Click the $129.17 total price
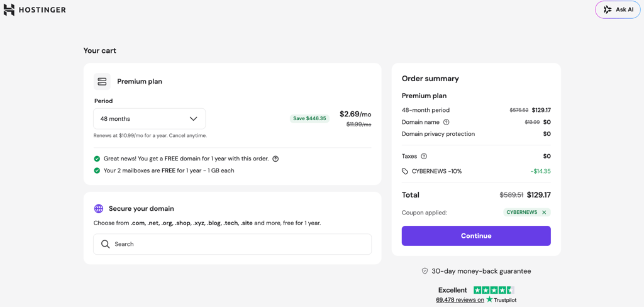 tap(539, 195)
